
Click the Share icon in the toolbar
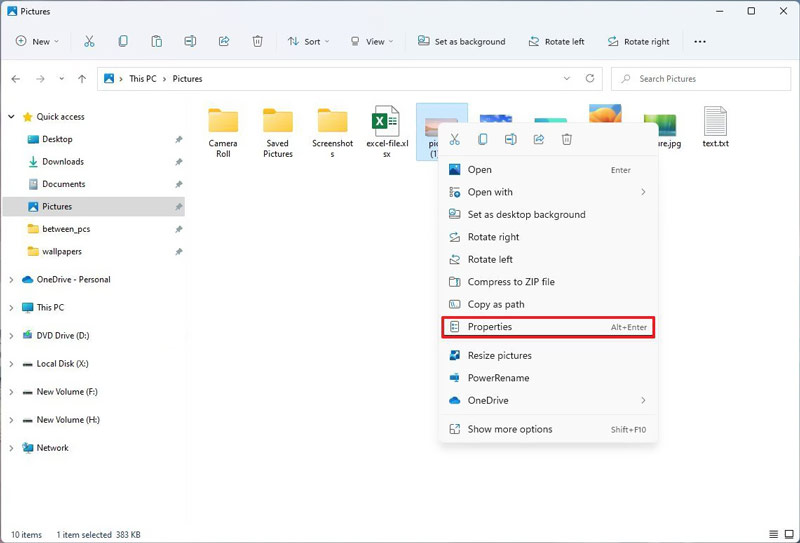pos(224,41)
